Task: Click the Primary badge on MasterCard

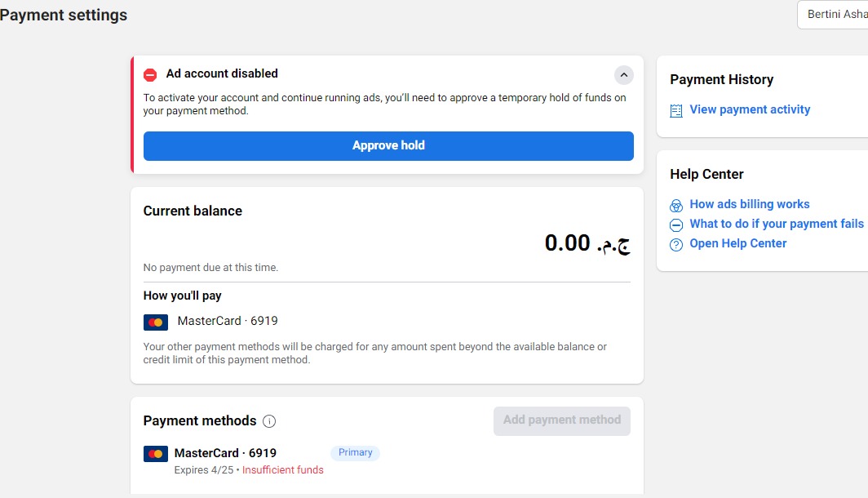Action: pos(356,452)
